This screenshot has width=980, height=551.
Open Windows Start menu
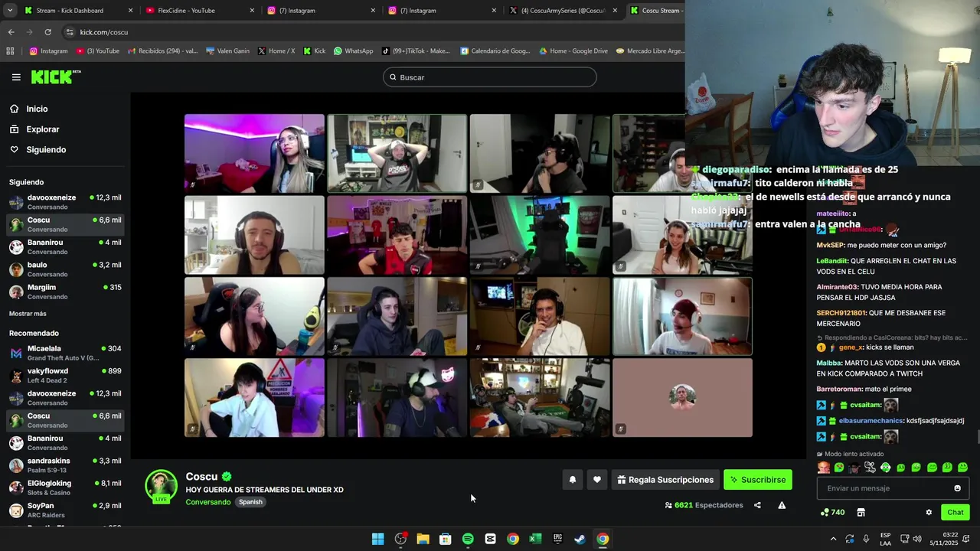tap(378, 539)
